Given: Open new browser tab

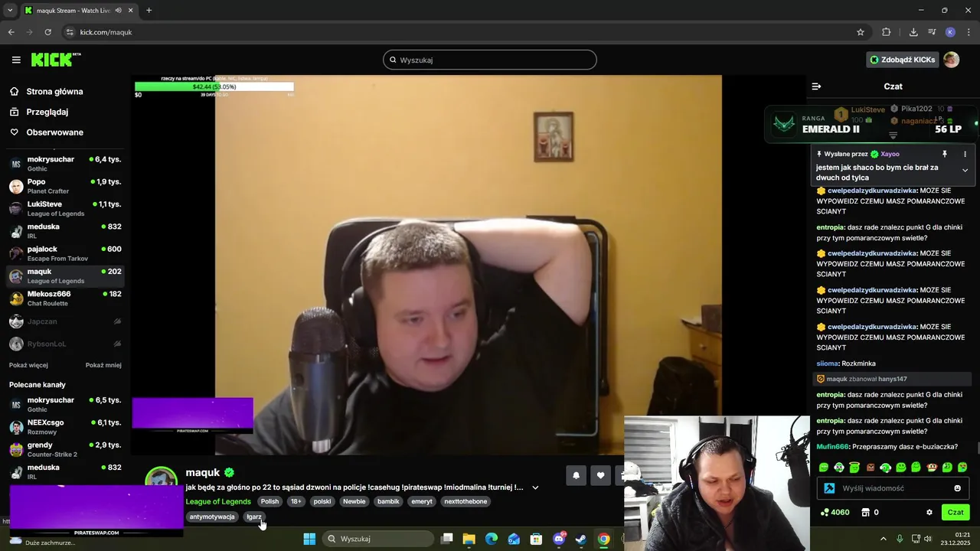Looking at the screenshot, I should coord(149,11).
